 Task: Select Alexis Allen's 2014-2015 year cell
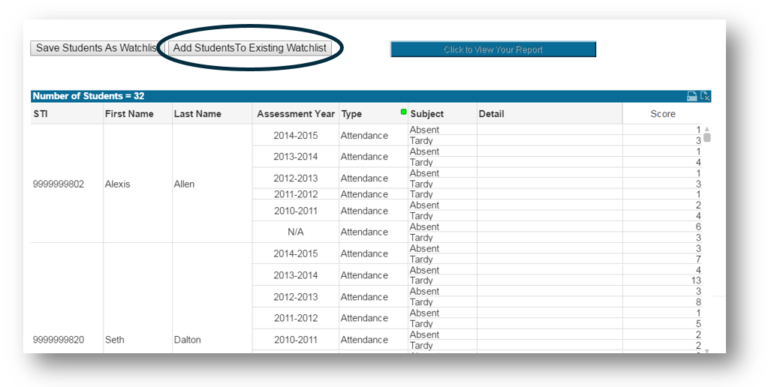[295, 135]
